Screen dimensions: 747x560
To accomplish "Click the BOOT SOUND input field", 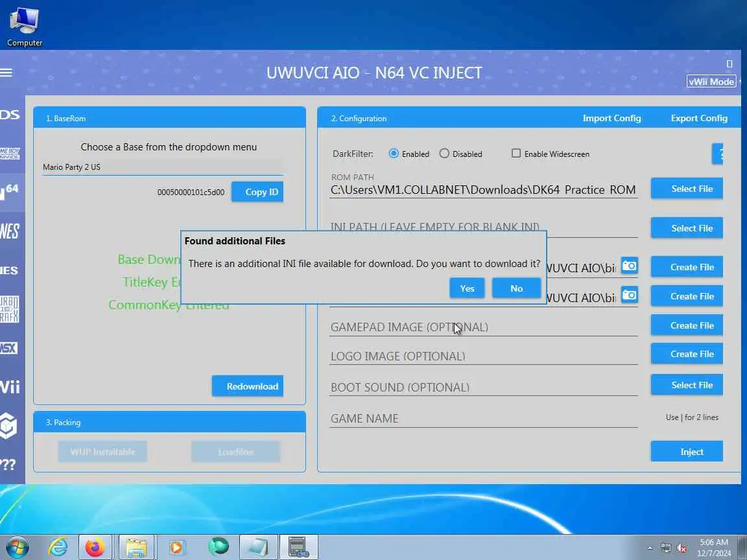I will (x=483, y=387).
